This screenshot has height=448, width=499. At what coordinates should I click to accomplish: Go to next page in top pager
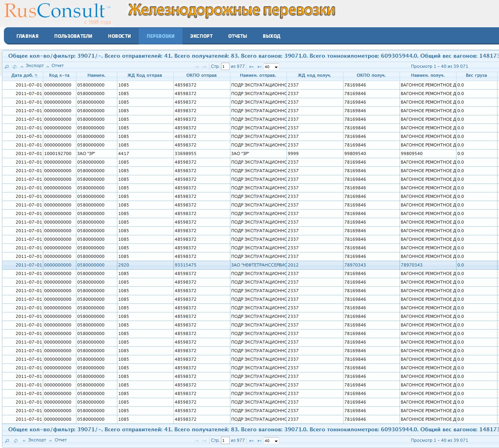pos(251,67)
